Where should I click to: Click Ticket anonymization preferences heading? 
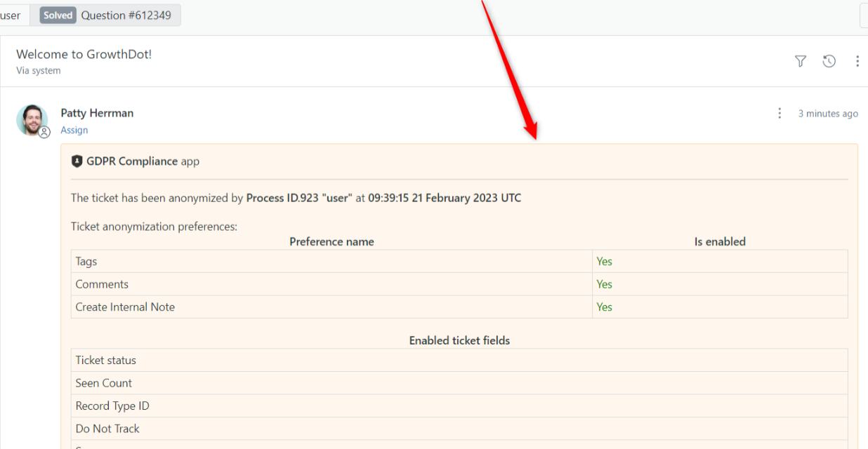tap(154, 227)
